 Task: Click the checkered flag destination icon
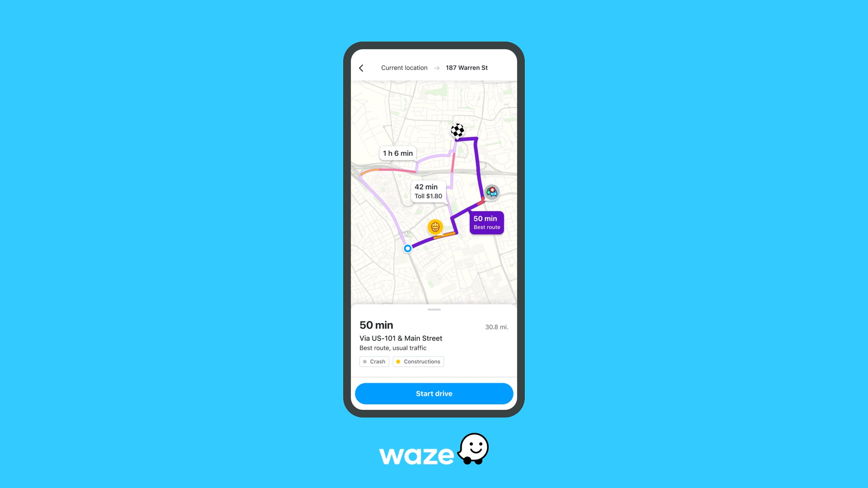(x=458, y=130)
